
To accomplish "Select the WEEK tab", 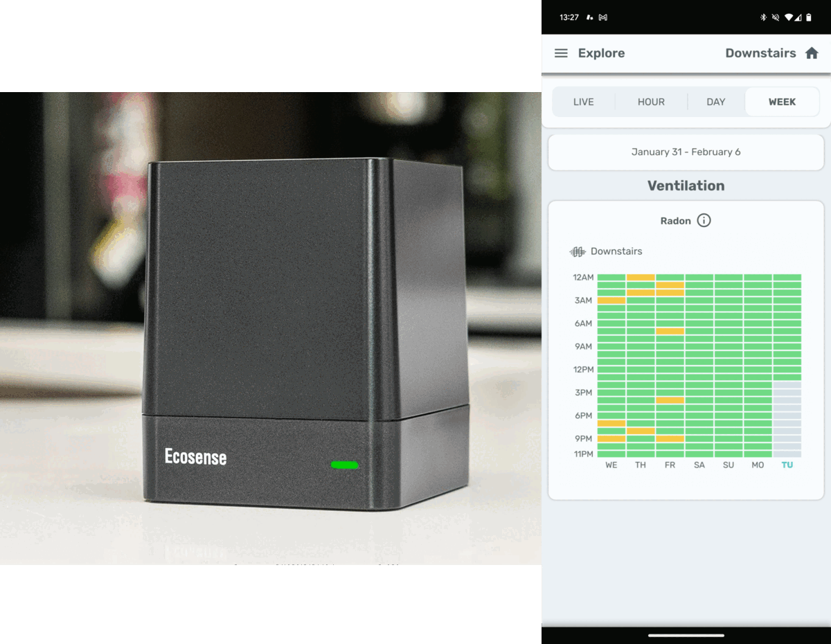I will tap(782, 102).
